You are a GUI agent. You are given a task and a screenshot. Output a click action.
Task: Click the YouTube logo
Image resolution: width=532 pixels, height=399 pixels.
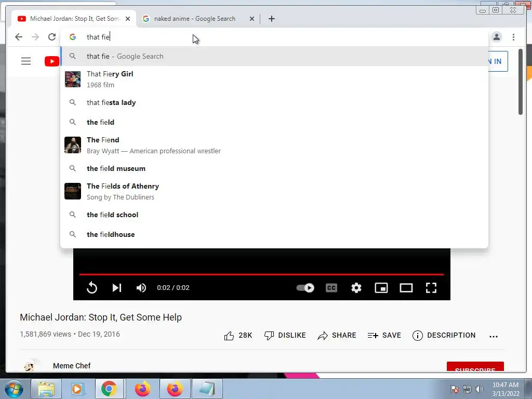[52, 61]
